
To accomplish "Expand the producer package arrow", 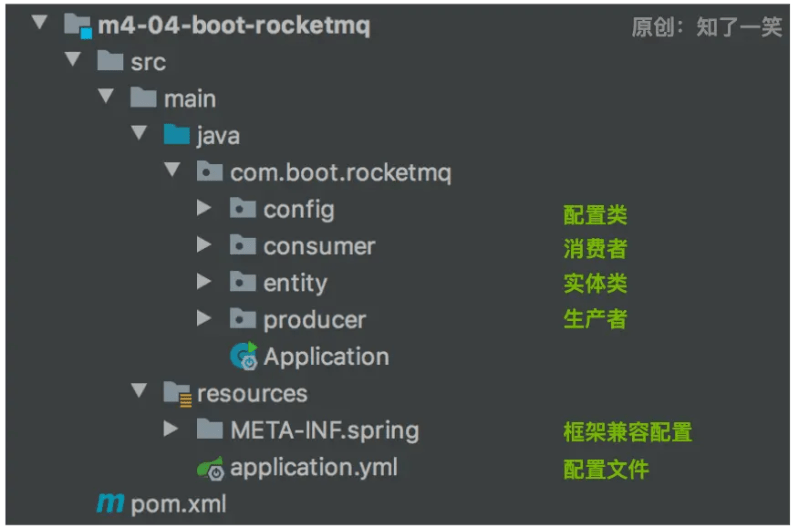I will tap(204, 318).
